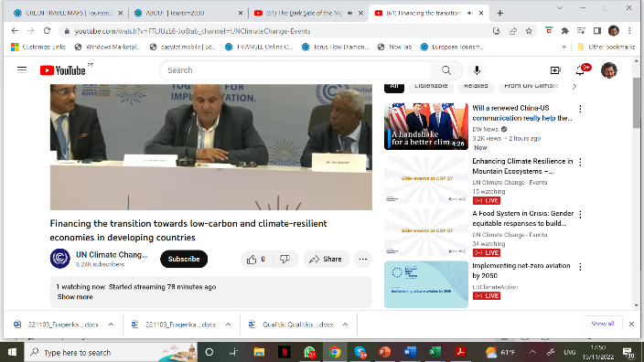Open menu for Food System in Crisis video
Screen dimensions: 644x362
[x=580, y=214]
